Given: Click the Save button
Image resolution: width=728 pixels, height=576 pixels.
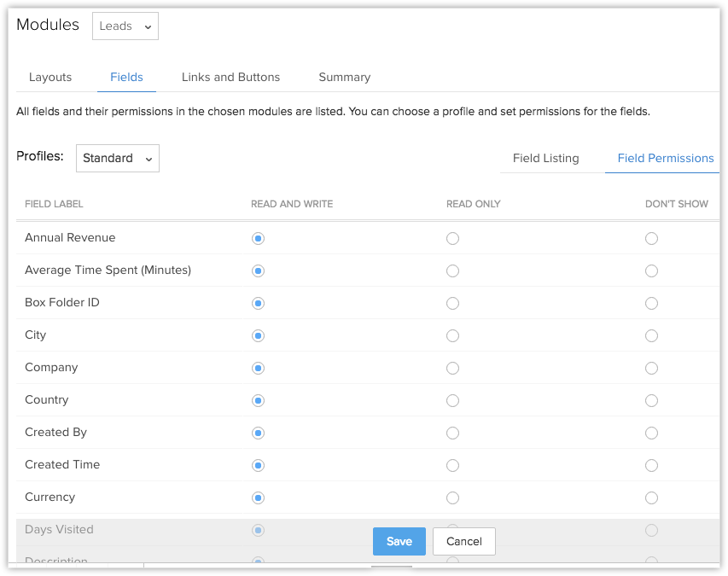Looking at the screenshot, I should coord(399,541).
